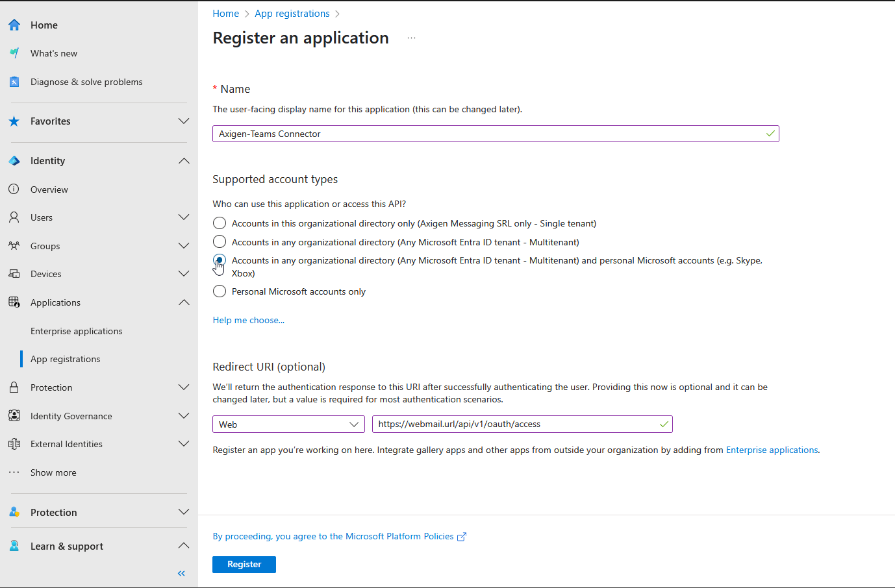Click the Users person icon
Image resolution: width=895 pixels, height=588 pixels.
[14, 217]
